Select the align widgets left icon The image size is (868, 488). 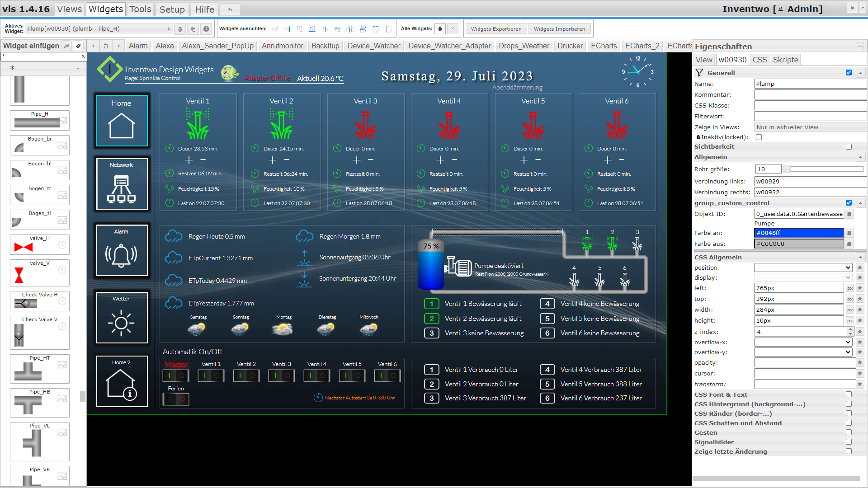(274, 28)
